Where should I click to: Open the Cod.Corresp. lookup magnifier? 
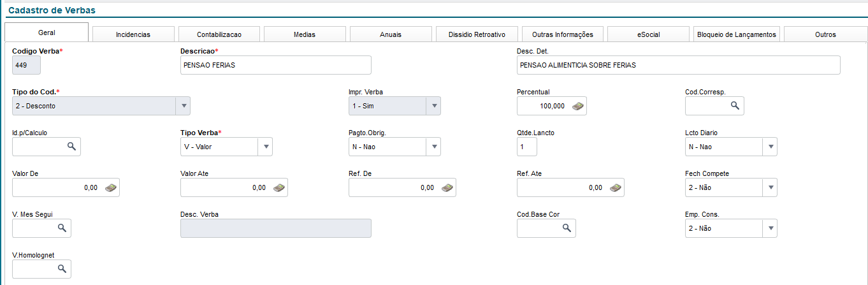(x=735, y=106)
